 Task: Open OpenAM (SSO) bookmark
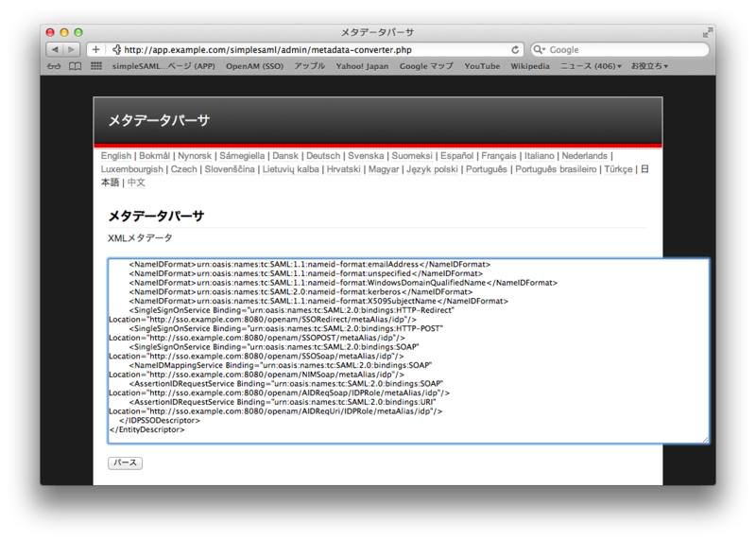(254, 66)
